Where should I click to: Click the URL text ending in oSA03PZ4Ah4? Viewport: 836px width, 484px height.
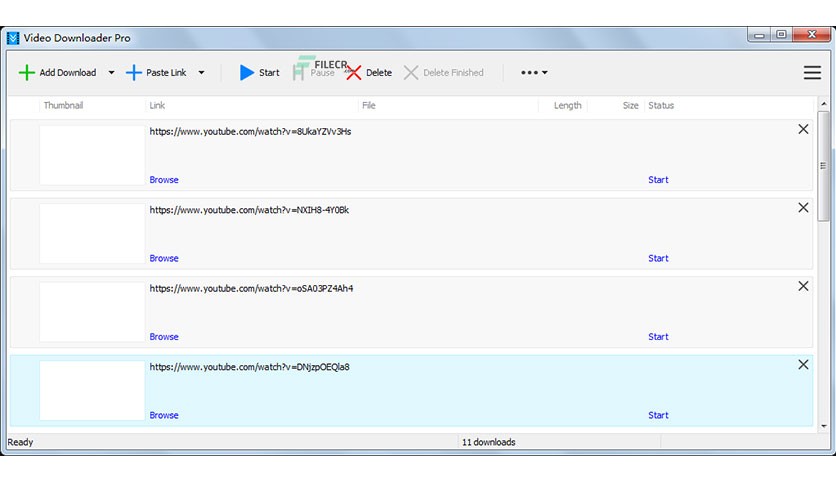(x=251, y=288)
